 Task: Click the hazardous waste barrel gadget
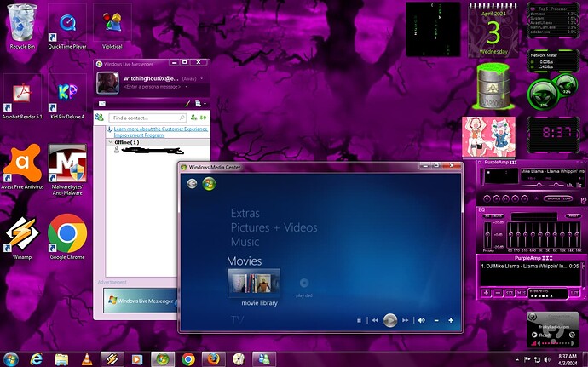click(493, 86)
